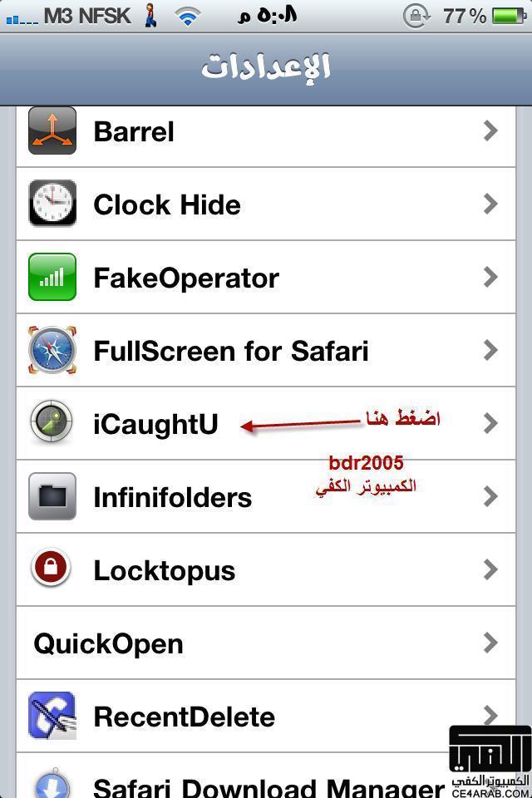Tap the rotation lock status icon
532x798 pixels.
point(416,17)
